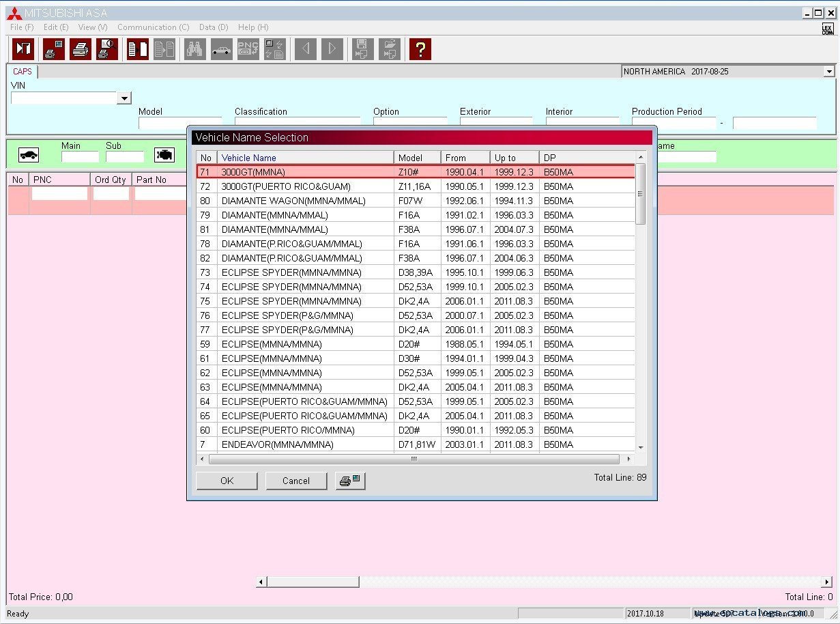The height and width of the screenshot is (624, 840).
Task: Select row 73 ECLIPSE SPYDER(MMNA/MMNA)
Action: click(416, 272)
